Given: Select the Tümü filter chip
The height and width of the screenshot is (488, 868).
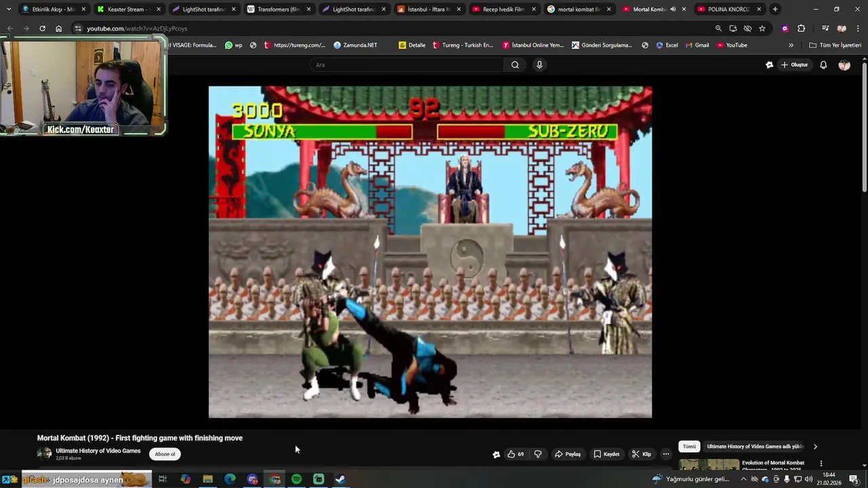Looking at the screenshot, I should 689,447.
